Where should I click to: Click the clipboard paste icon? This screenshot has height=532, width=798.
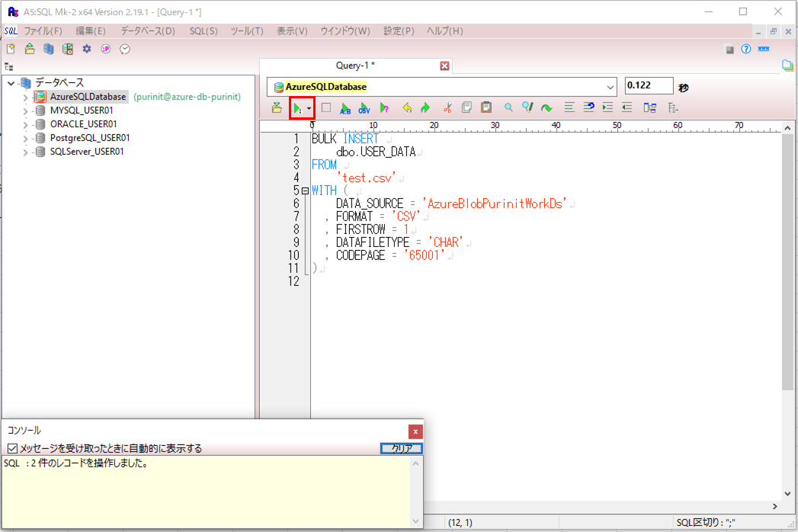(x=486, y=107)
